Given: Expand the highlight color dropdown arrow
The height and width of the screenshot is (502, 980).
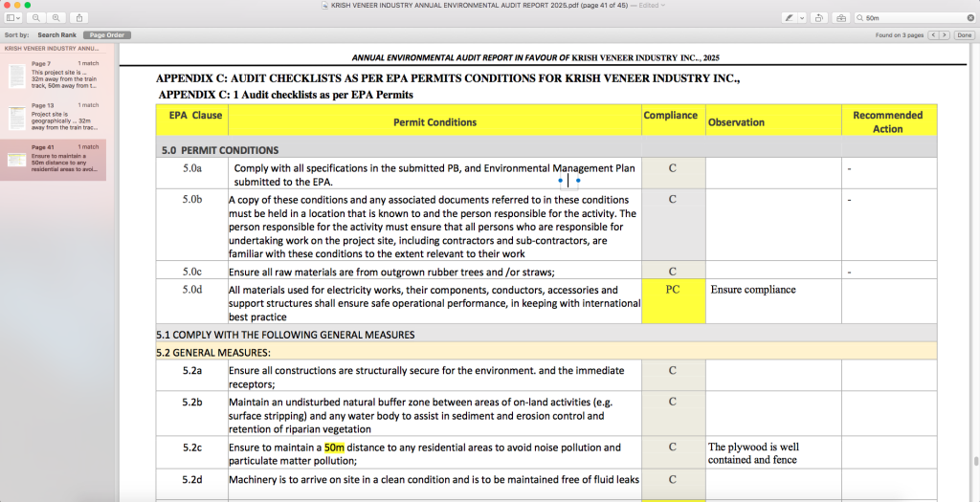Looking at the screenshot, I should tap(802, 18).
